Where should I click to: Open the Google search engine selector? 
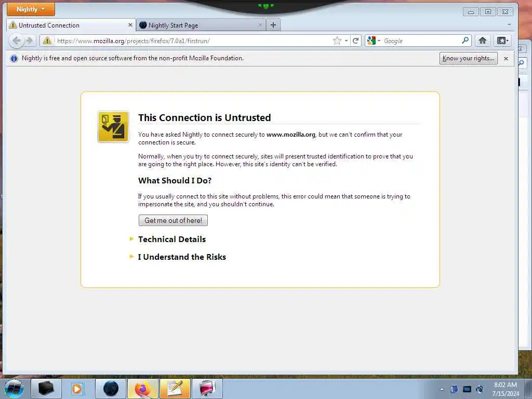click(x=374, y=41)
